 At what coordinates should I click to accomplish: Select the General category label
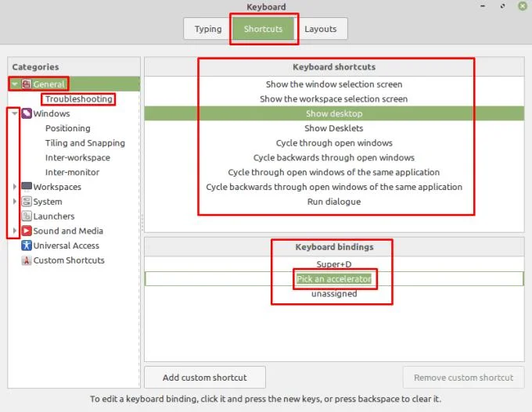point(49,84)
